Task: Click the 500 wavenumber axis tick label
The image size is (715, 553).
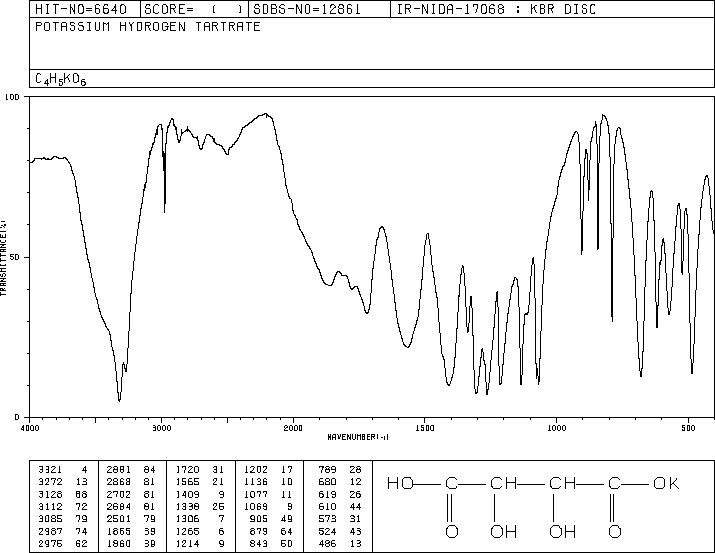Action: 689,428
